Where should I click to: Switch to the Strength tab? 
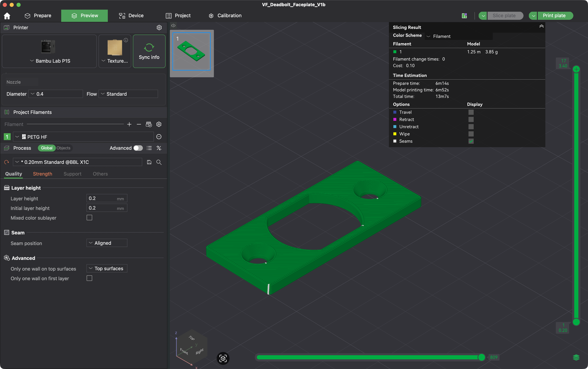coord(43,174)
